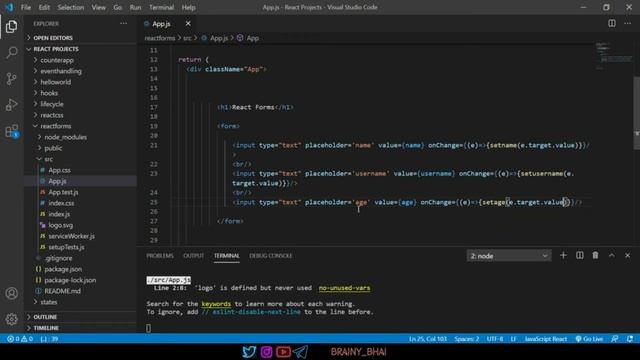The image size is (640, 360).
Task: Click the no-unused-vars link in terminal
Action: pos(344,288)
